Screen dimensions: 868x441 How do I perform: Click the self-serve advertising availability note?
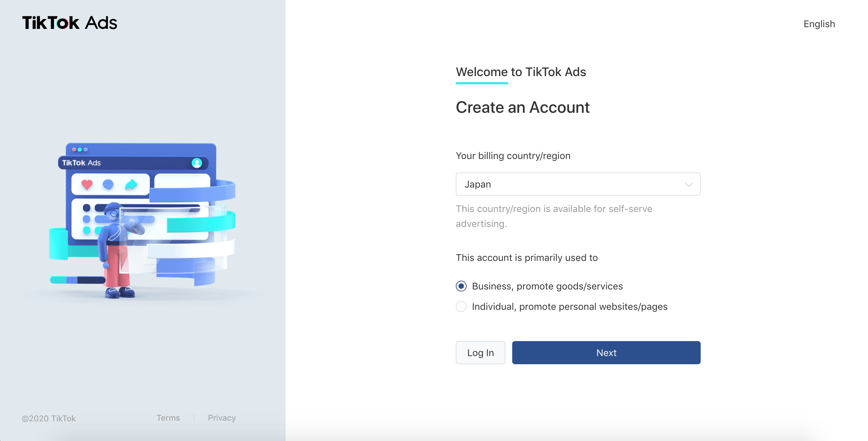click(x=554, y=216)
